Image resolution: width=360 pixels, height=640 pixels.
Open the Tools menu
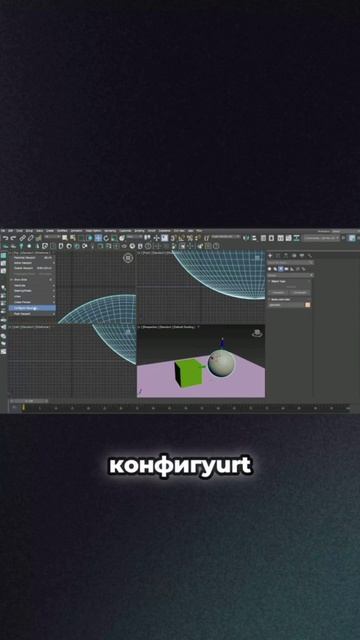[19, 231]
